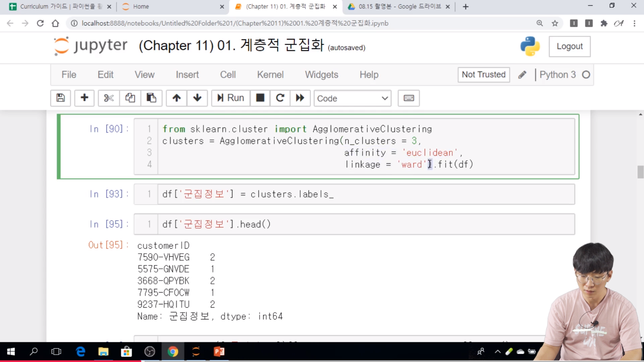This screenshot has width=644, height=362.
Task: Interrupt the kernel with stop icon
Action: pyautogui.click(x=260, y=98)
